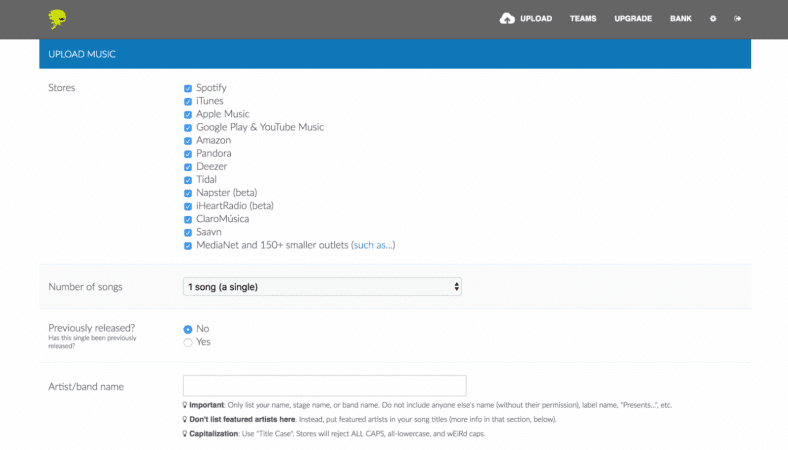Toggle the Amazon checkbox
This screenshot has width=788, height=450.
pyautogui.click(x=188, y=141)
